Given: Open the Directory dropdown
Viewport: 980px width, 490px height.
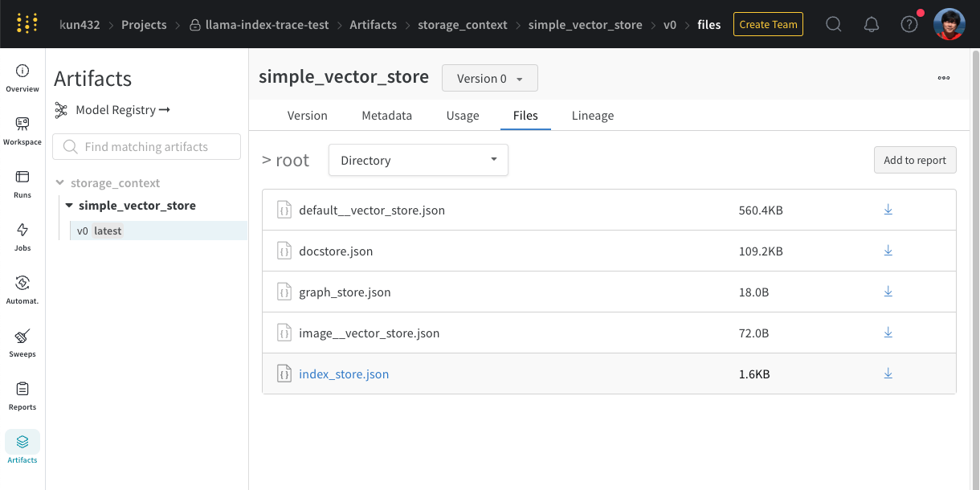Looking at the screenshot, I should (x=419, y=160).
